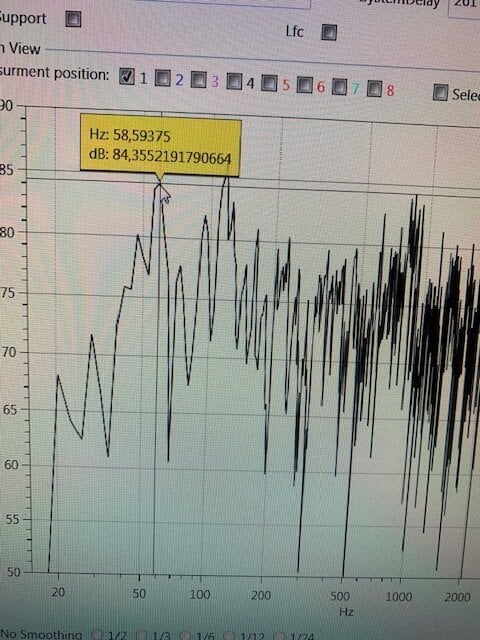Image resolution: width=480 pixels, height=640 pixels.
Task: Check measurement position 8 checkbox
Action: [x=374, y=89]
